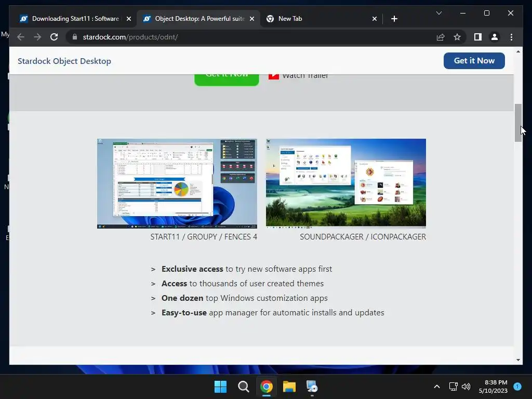
Task: Select the Object Desktop tab
Action: 198,19
